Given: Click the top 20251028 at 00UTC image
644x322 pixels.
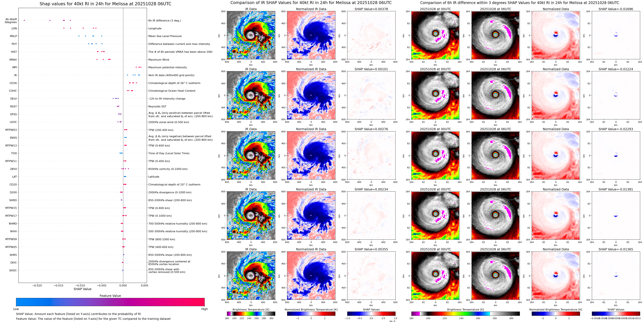Looking at the screenshot, I should (435, 35).
